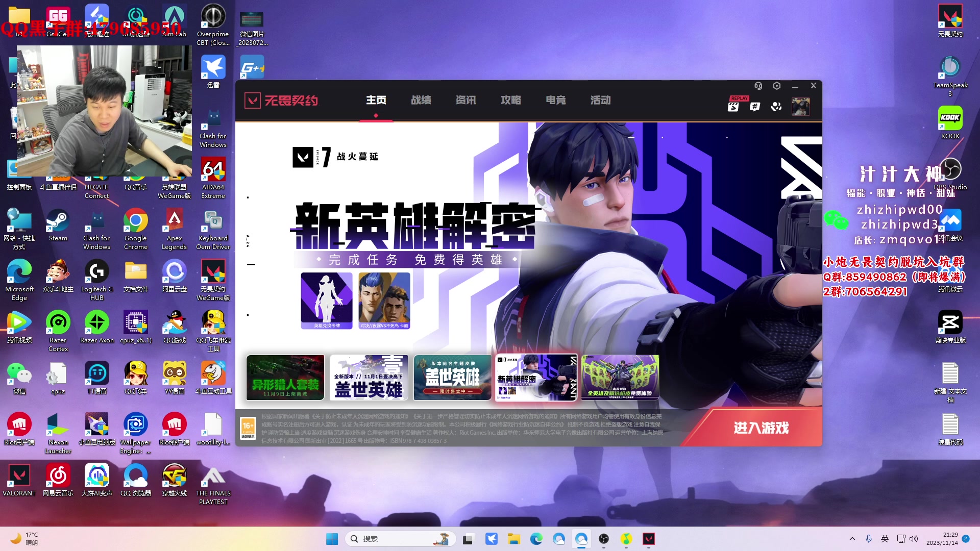980x551 pixels.
Task: Open the user avatar profile picture
Action: tap(800, 106)
